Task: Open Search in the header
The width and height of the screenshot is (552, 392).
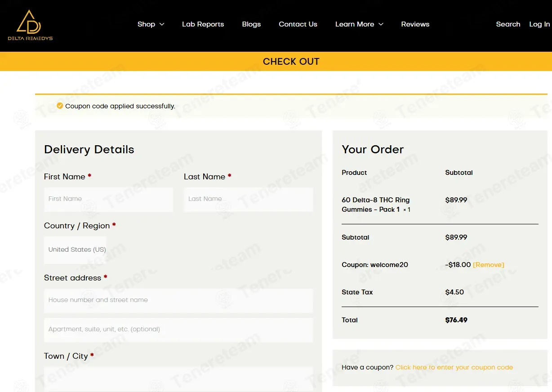Action: (508, 24)
